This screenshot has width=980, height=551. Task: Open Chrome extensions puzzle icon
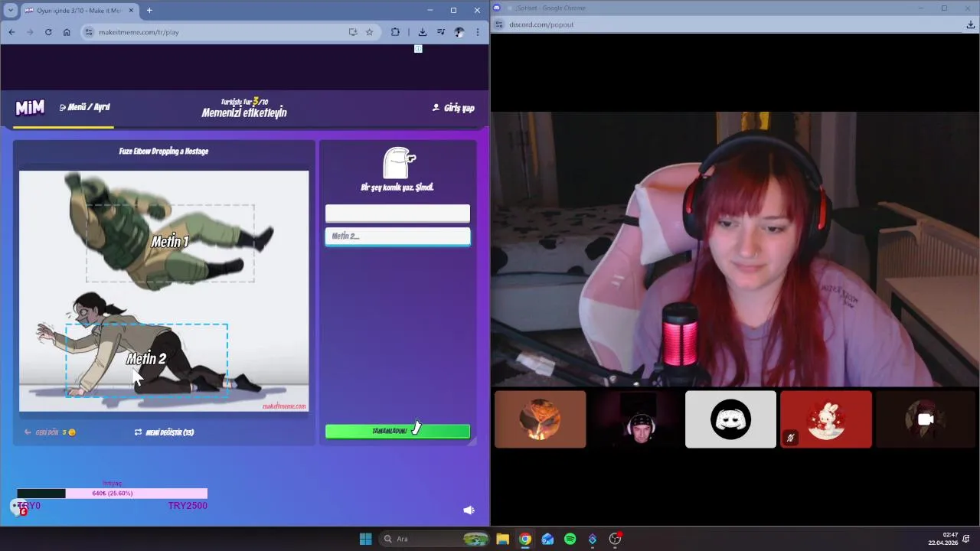point(395,32)
